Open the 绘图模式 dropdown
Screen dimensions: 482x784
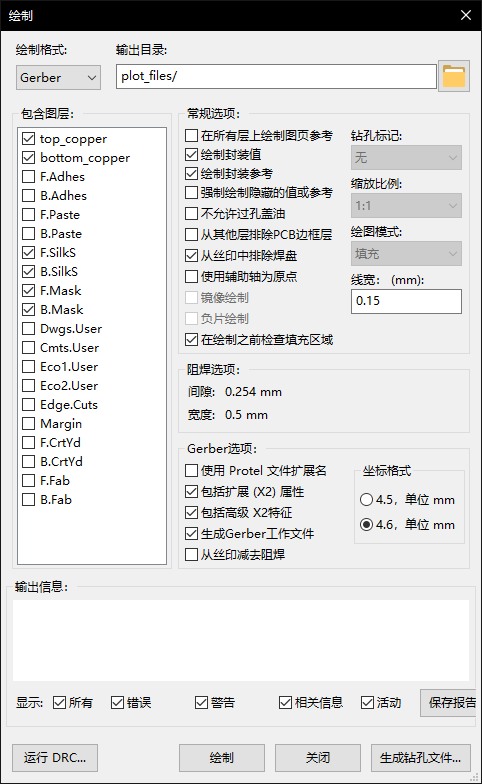(406, 254)
